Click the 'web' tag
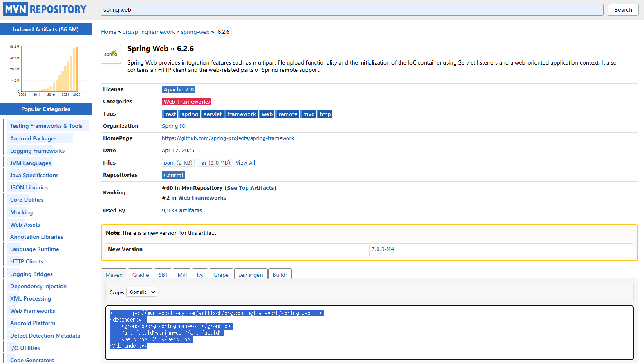The width and height of the screenshot is (644, 363). (267, 114)
